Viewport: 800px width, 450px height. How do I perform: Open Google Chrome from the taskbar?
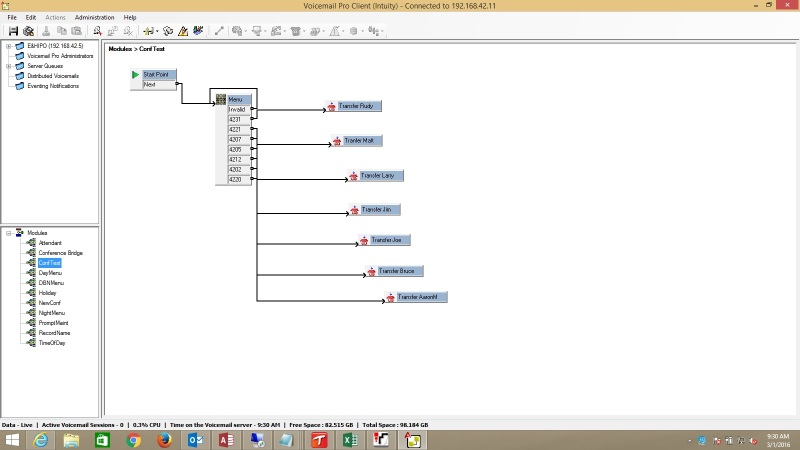pyautogui.click(x=133, y=440)
